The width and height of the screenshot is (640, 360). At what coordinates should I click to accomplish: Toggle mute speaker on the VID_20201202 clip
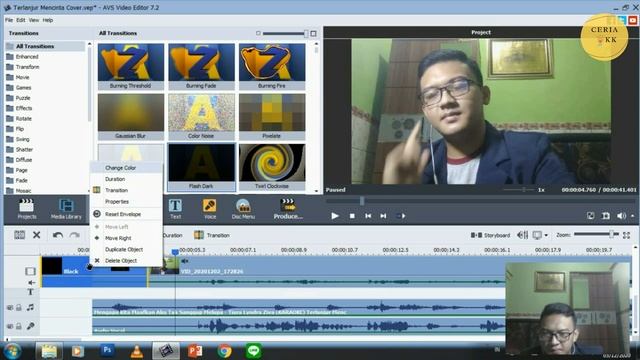tap(185, 261)
